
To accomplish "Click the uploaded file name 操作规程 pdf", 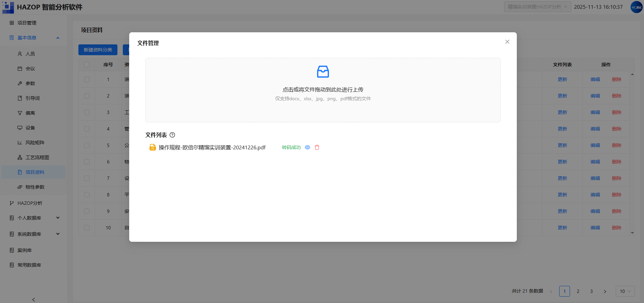I will pyautogui.click(x=212, y=147).
